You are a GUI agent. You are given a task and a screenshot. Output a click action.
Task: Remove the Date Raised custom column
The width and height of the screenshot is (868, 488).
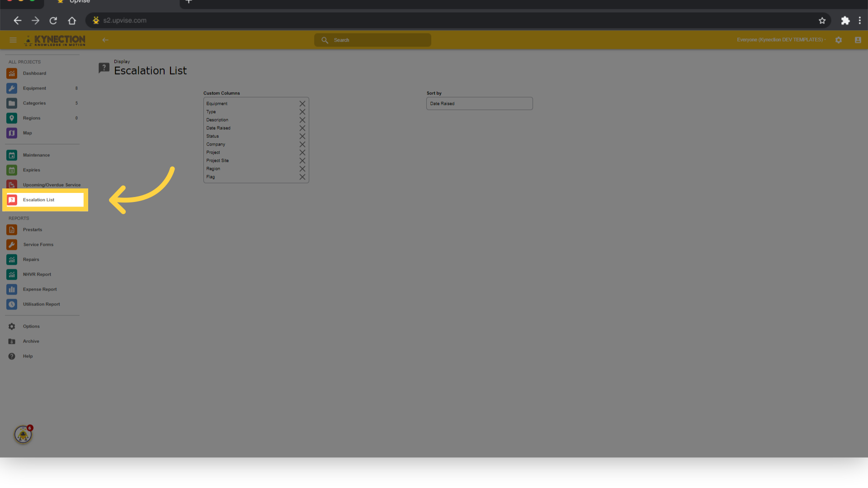302,128
